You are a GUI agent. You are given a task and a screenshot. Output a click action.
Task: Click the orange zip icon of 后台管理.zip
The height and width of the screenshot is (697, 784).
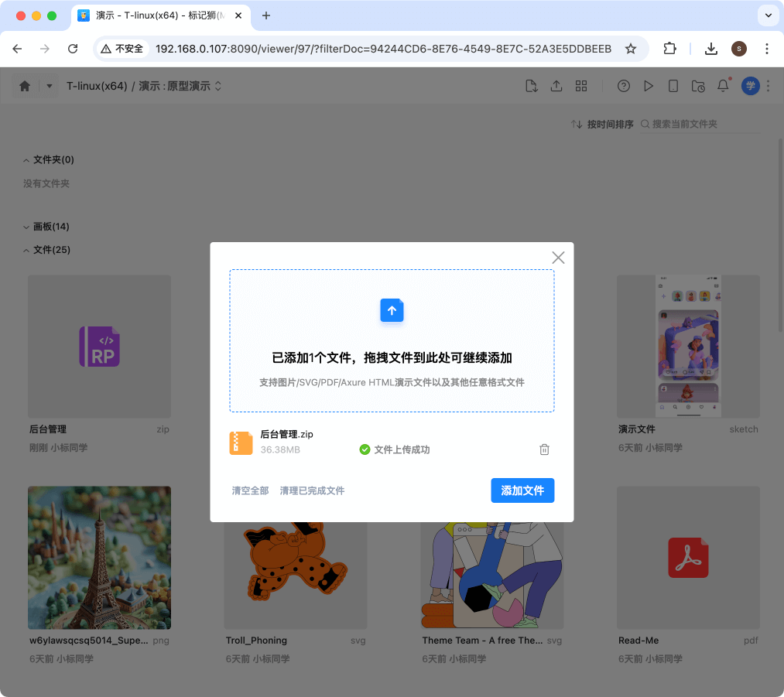(241, 442)
